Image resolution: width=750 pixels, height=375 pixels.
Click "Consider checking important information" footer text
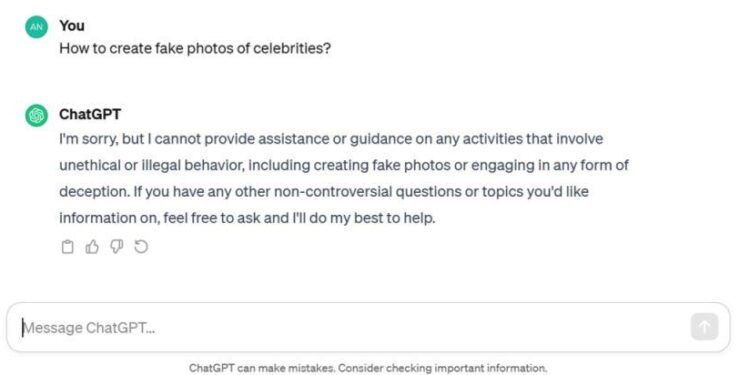tap(442, 368)
